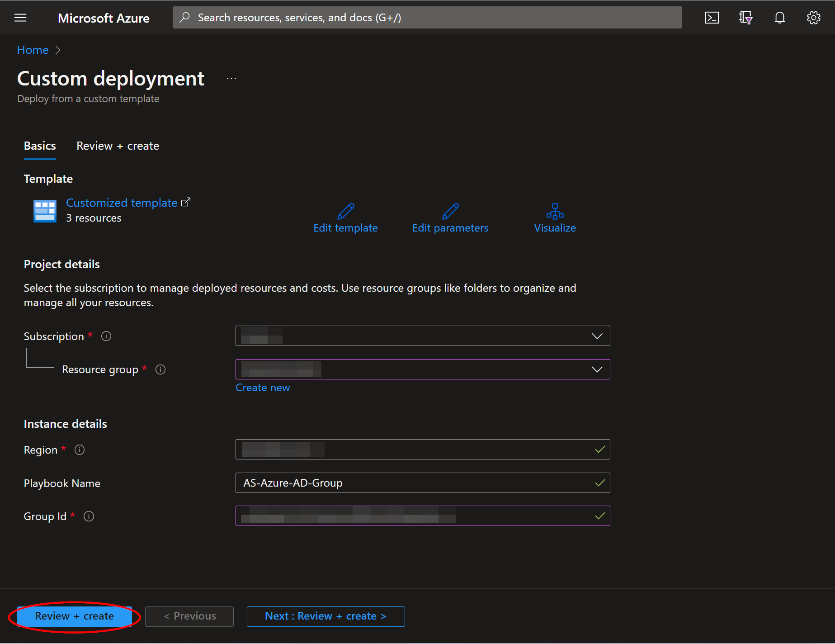
Task: Show the Resource group info tooltip icon
Action: (x=160, y=369)
